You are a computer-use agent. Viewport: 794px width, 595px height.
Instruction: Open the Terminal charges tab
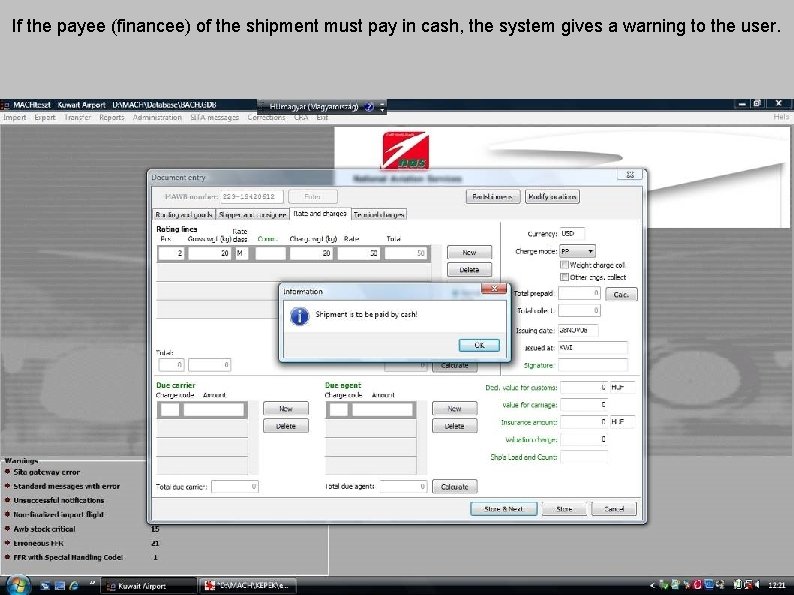(379, 215)
